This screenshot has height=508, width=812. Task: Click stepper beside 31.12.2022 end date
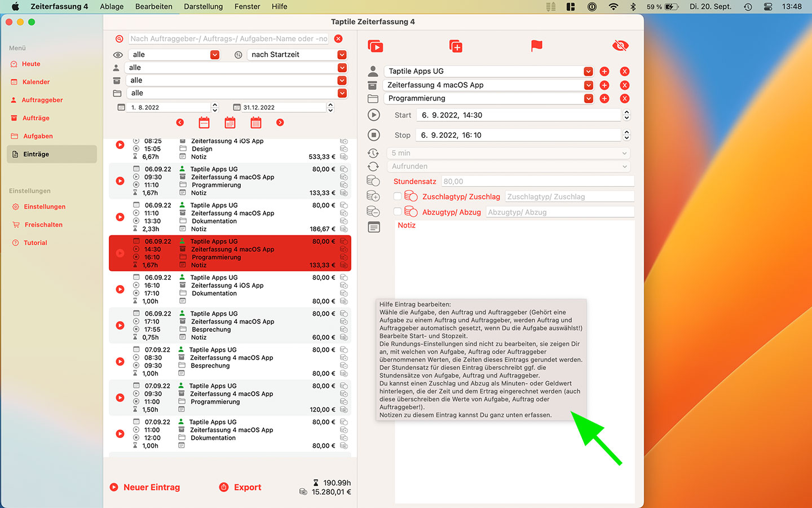click(330, 107)
